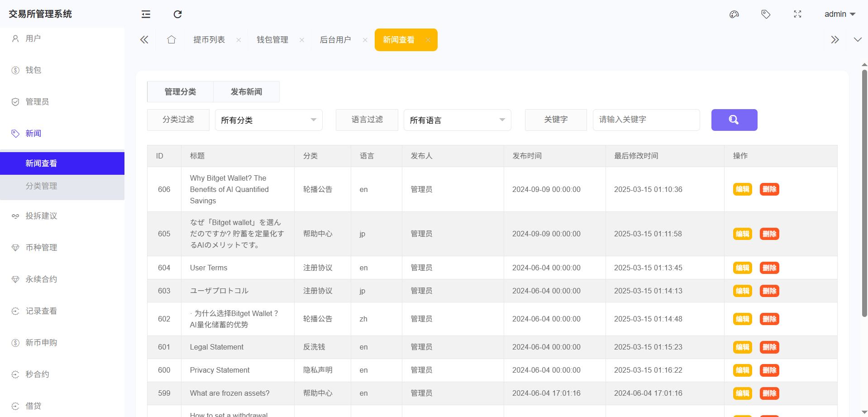This screenshot has height=417, width=868.
Task: Click the tag icon in the header
Action: (766, 14)
